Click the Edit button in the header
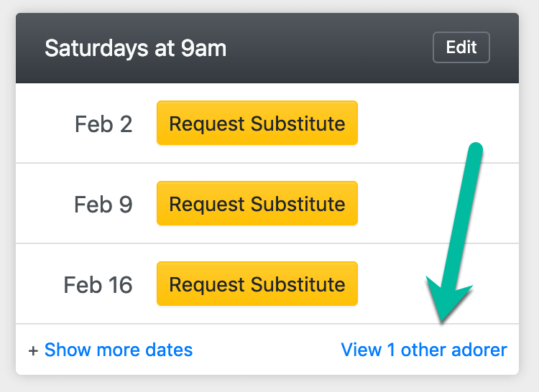This screenshot has width=539, height=392. pyautogui.click(x=461, y=47)
